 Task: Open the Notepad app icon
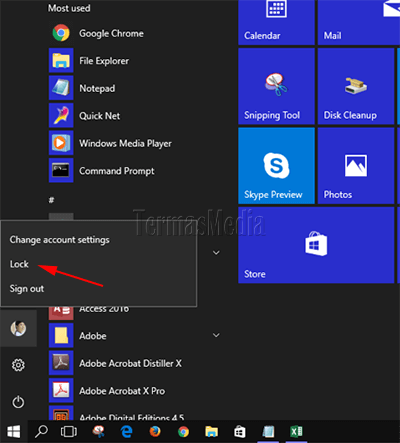[x=61, y=88]
